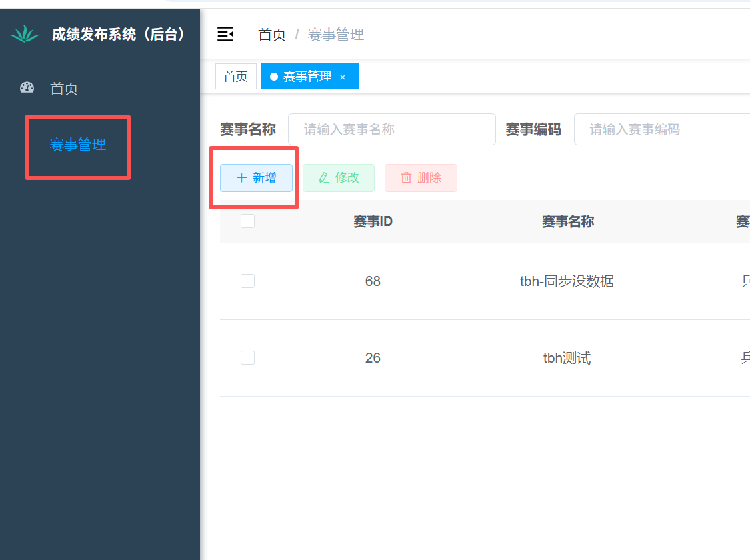Select the tbh测试 table row
The width and height of the screenshot is (750, 560).
click(567, 358)
